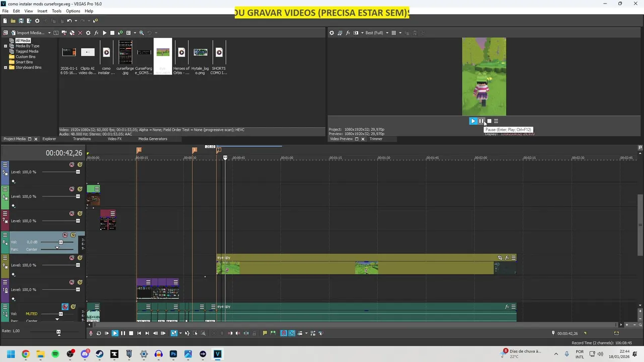Screen dimensions: 644x362
Task: Toggle Auto Ripple button
Action: [x=300, y=333]
